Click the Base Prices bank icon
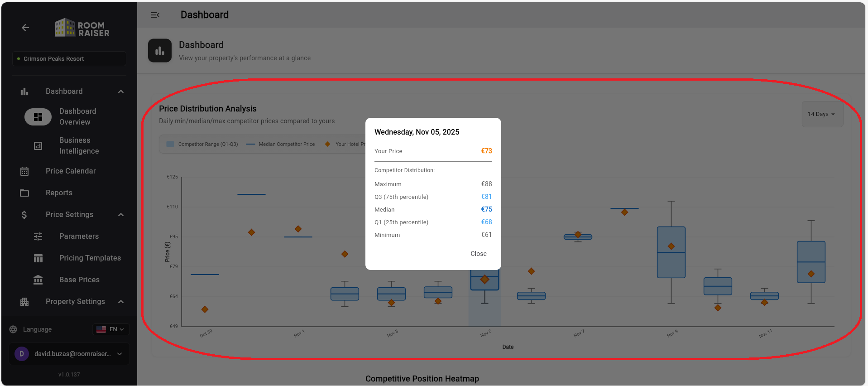 pos(38,280)
